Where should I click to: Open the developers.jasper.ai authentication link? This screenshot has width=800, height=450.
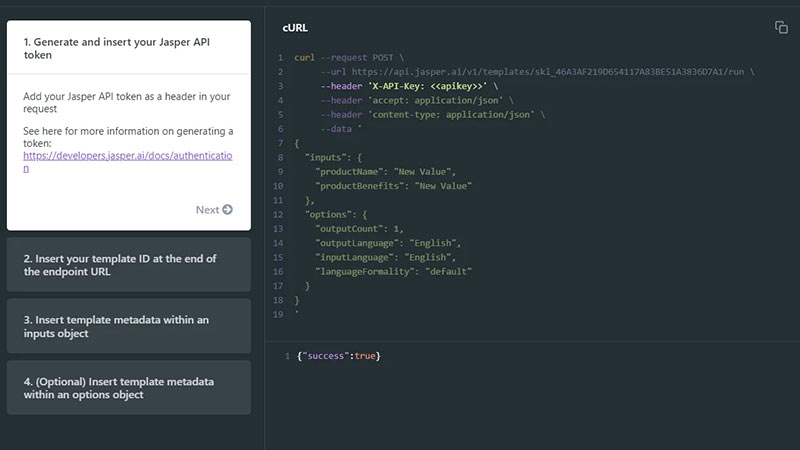(x=128, y=162)
